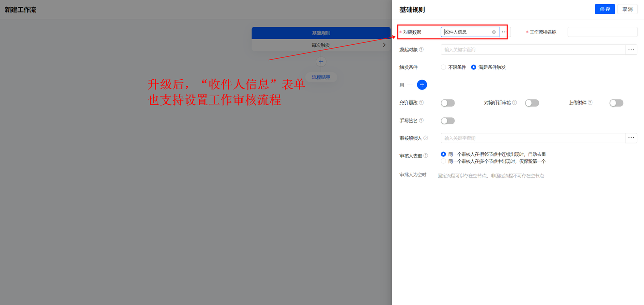Click the 基础规则 panel heading

(x=412, y=10)
